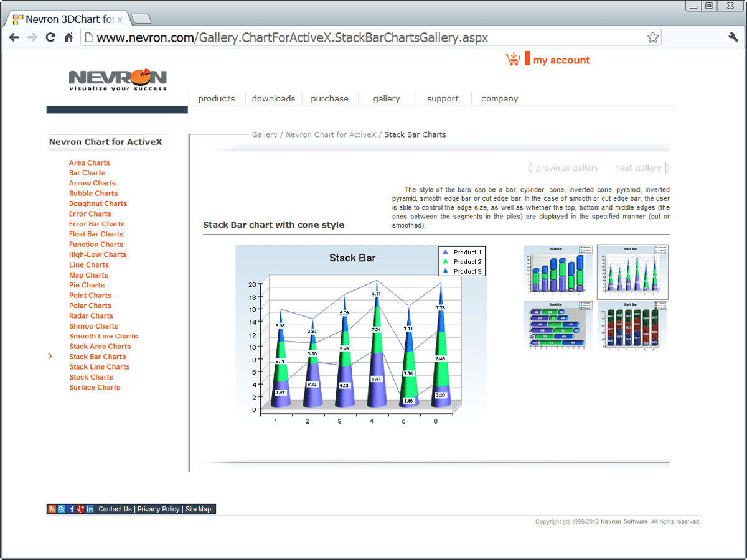The width and height of the screenshot is (747, 560).
Task: Open Nevron's Twitter page via footer icon
Action: pyautogui.click(x=61, y=508)
